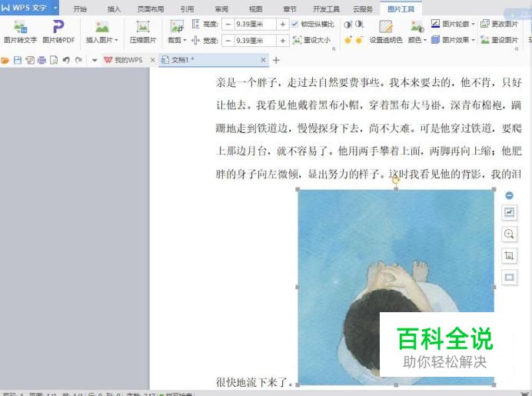The image size is (532, 396).
Task: Click the 压缩图片 button
Action: [143, 32]
